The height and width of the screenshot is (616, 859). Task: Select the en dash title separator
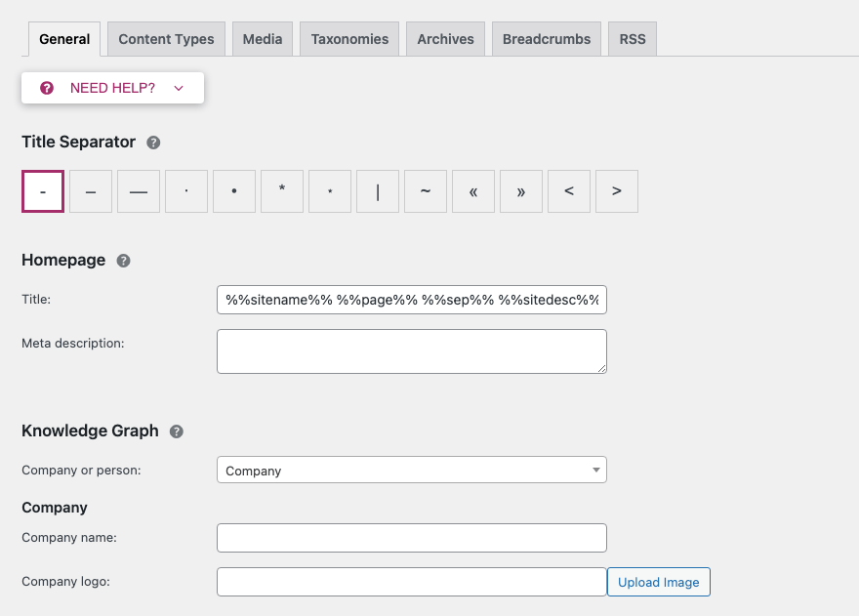point(91,191)
